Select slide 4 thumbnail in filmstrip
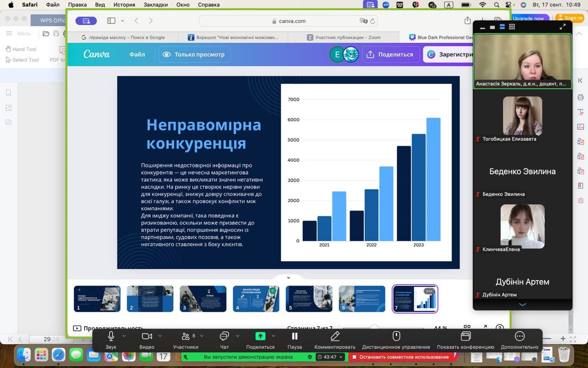The height and width of the screenshot is (368, 588). point(256,299)
